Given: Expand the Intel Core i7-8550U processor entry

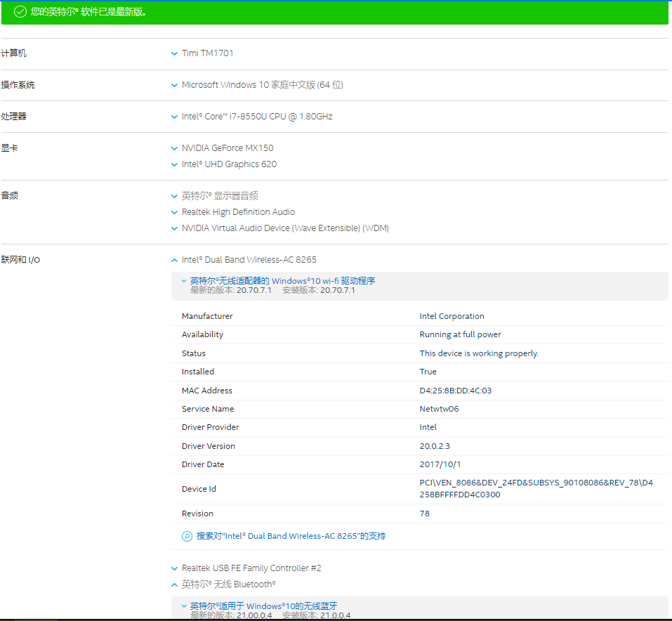Looking at the screenshot, I should tap(174, 117).
